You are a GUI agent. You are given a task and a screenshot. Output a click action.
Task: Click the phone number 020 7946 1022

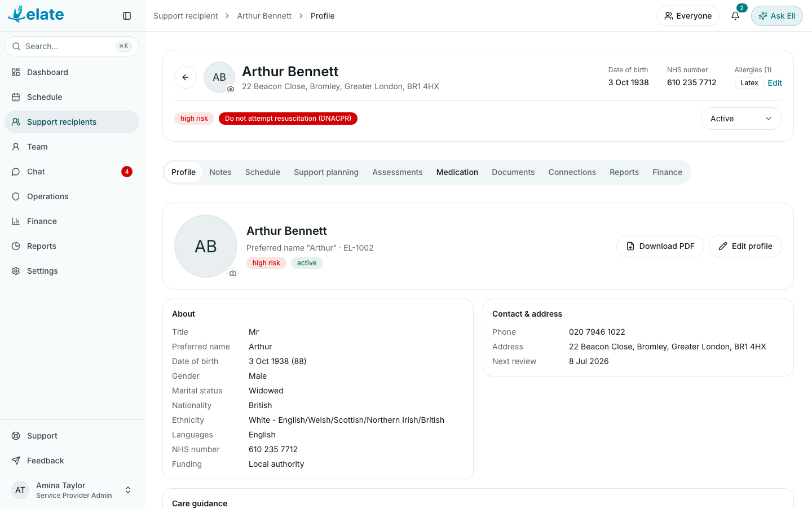(597, 332)
